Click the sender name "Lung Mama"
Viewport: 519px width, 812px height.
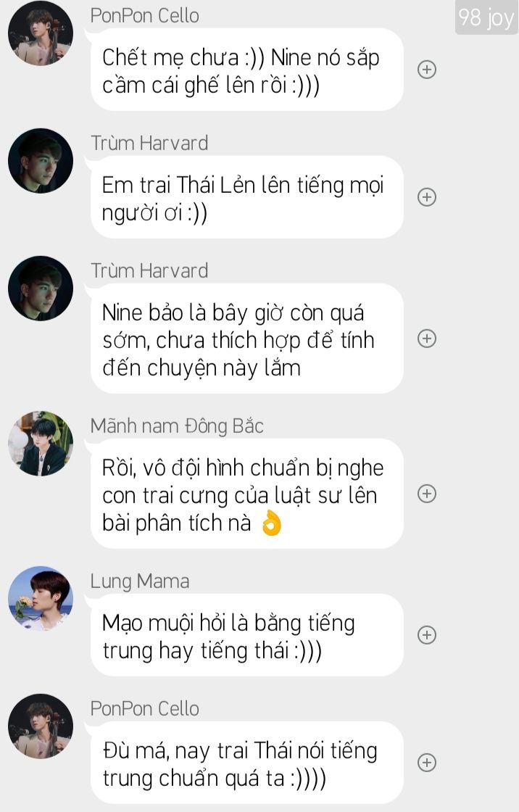(140, 581)
